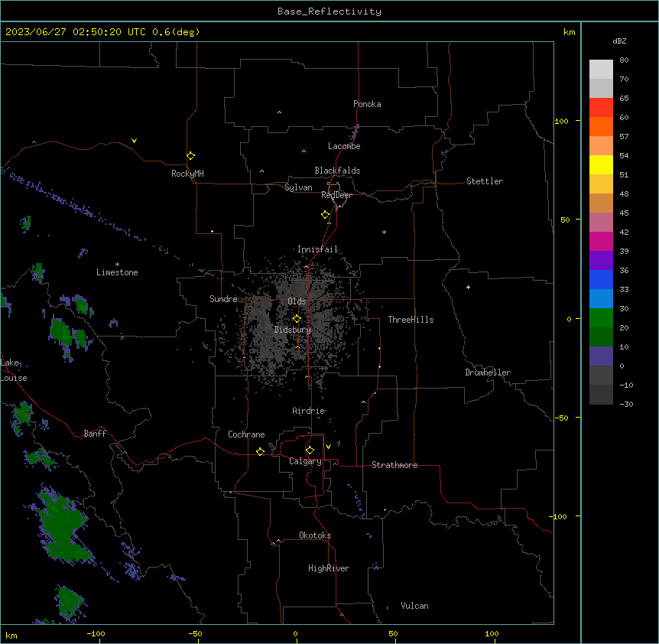
Task: Click the Cochrane label
Action: pos(246,434)
